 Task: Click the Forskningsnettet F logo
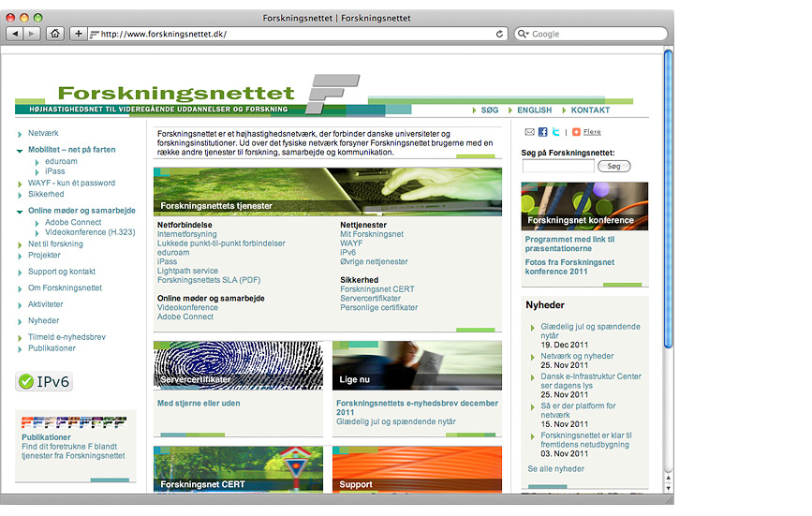(332, 94)
